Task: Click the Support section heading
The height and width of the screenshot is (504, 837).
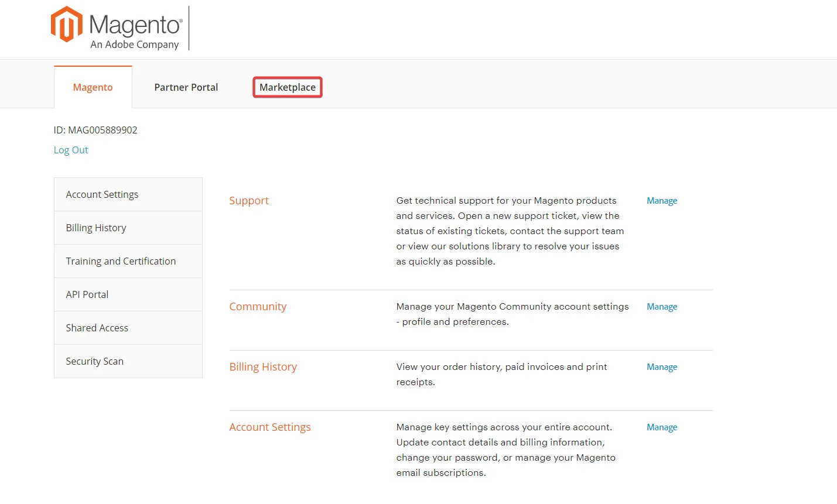Action: (249, 200)
